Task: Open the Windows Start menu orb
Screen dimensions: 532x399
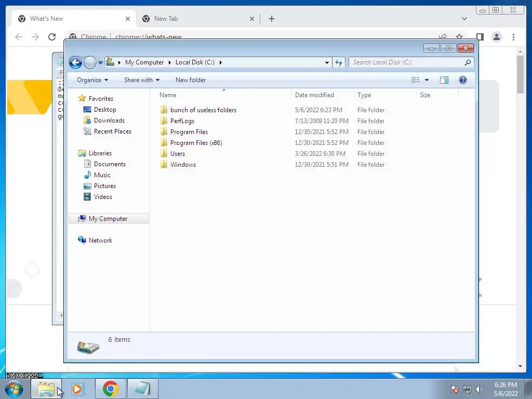Action: pos(14,389)
